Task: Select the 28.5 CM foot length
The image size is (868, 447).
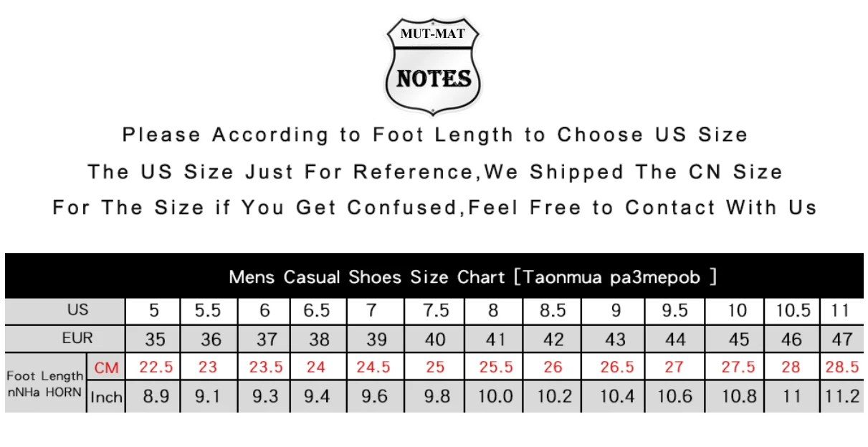Action: [843, 367]
